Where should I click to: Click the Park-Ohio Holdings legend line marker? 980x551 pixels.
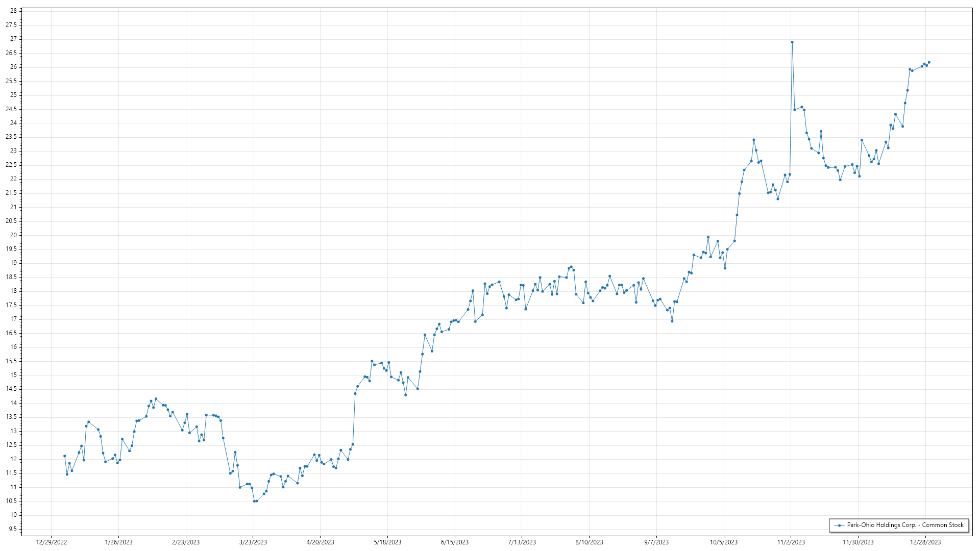click(x=839, y=525)
